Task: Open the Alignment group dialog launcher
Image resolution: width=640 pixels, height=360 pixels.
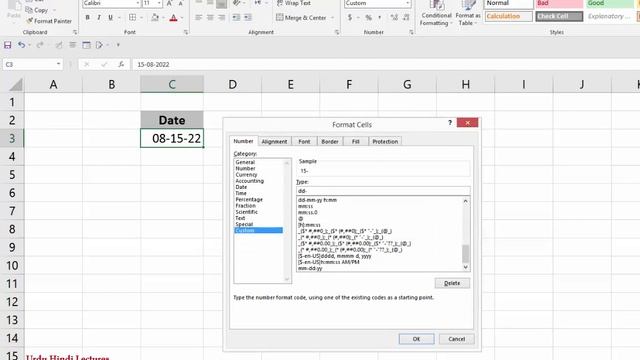Action: coord(337,32)
